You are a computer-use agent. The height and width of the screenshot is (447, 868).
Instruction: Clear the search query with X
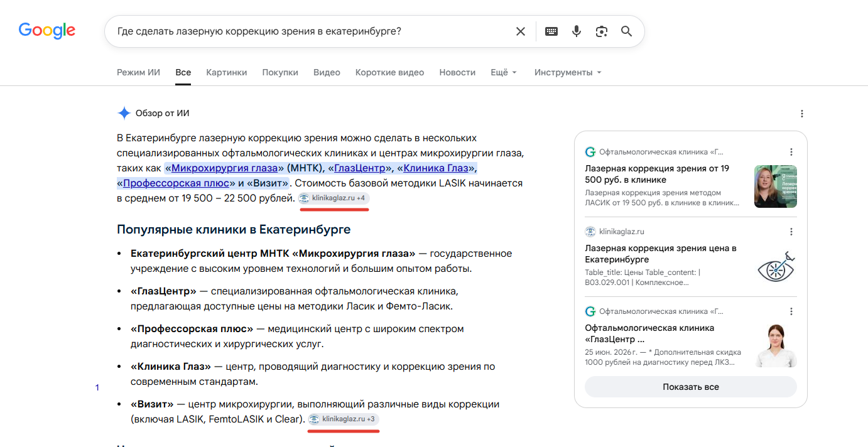(x=521, y=31)
